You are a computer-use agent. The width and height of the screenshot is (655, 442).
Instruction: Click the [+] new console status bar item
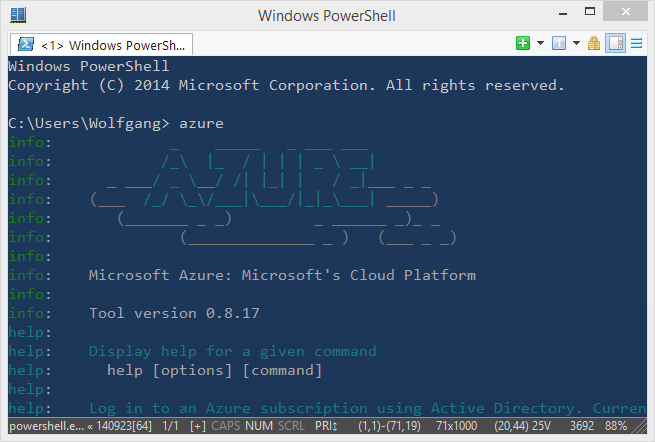pyautogui.click(x=198, y=426)
